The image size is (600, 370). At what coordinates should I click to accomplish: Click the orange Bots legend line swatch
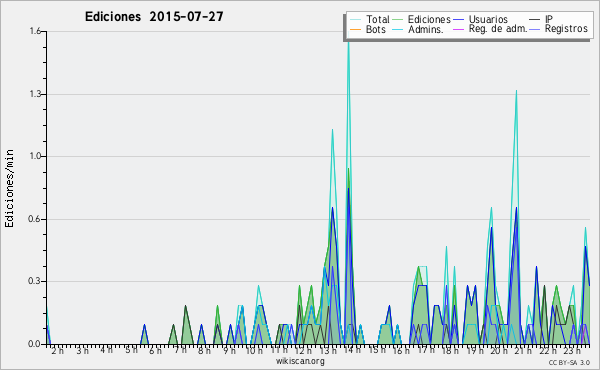[355, 29]
